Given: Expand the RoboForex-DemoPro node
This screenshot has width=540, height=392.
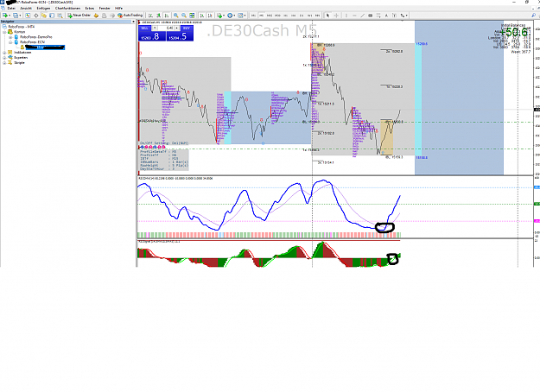Looking at the screenshot, I should pyautogui.click(x=10, y=37).
